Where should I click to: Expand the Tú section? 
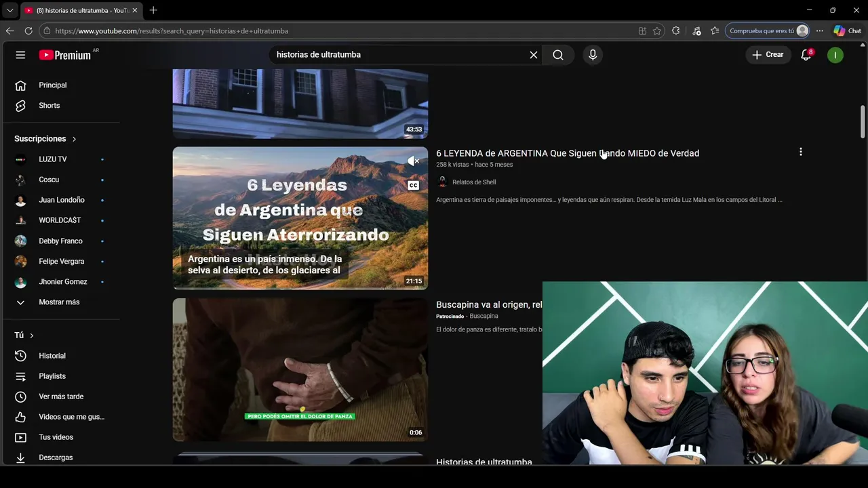[24, 335]
